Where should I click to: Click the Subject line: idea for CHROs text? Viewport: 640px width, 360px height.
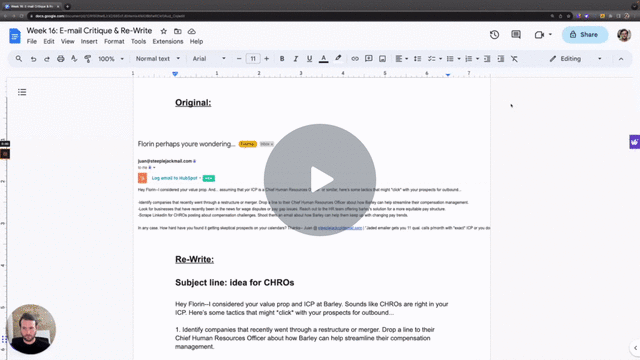pos(235,282)
